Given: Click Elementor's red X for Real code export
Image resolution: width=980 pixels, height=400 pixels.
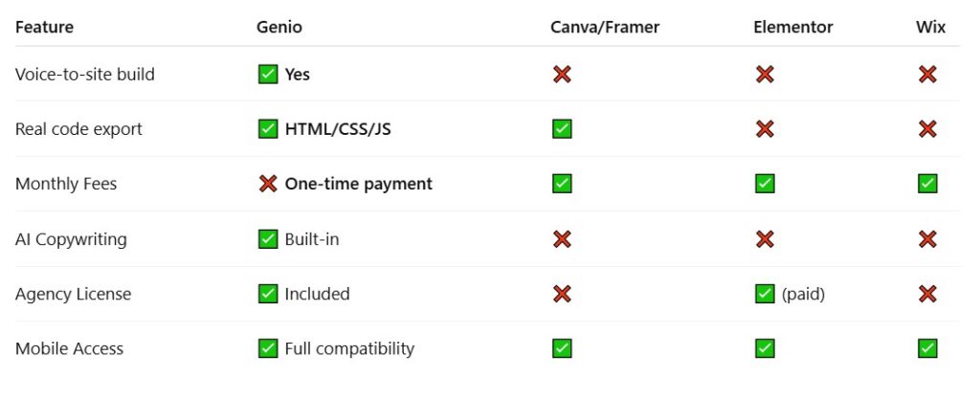Looking at the screenshot, I should (765, 129).
